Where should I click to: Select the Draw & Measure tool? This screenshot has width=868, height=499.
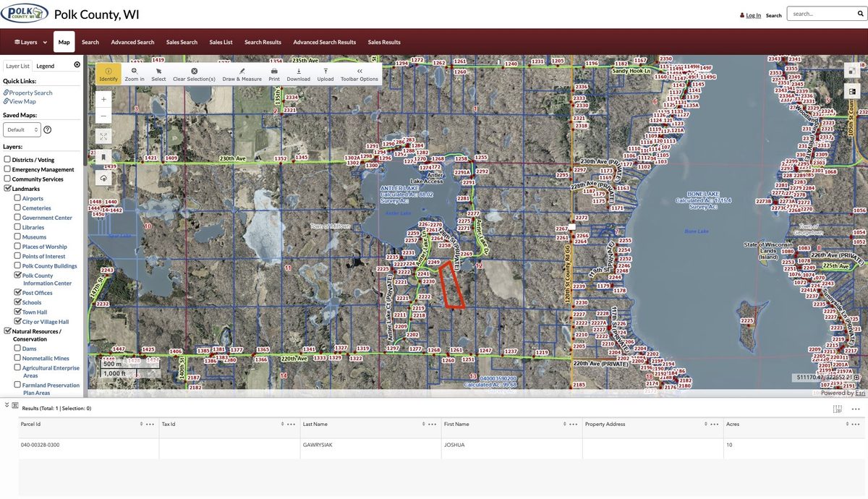tap(242, 74)
